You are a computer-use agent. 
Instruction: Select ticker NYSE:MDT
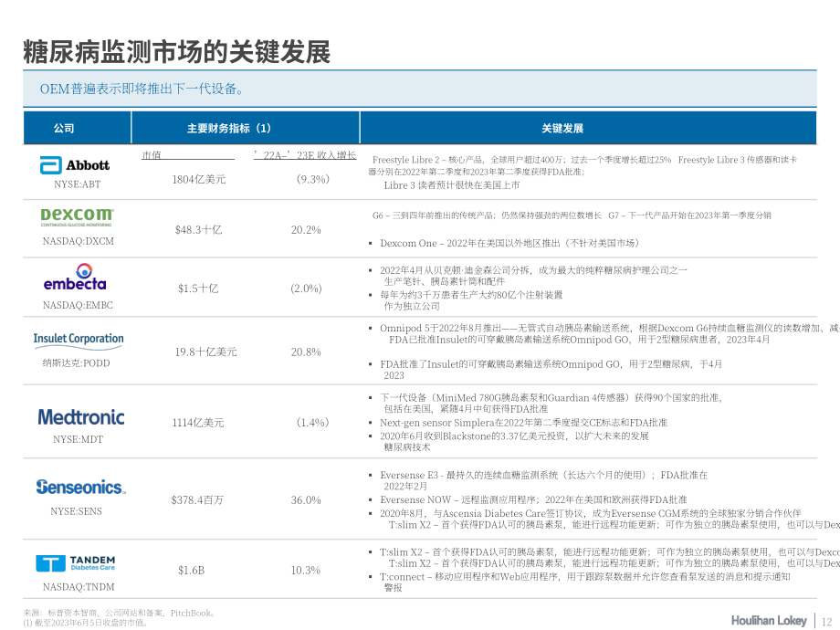(78, 439)
